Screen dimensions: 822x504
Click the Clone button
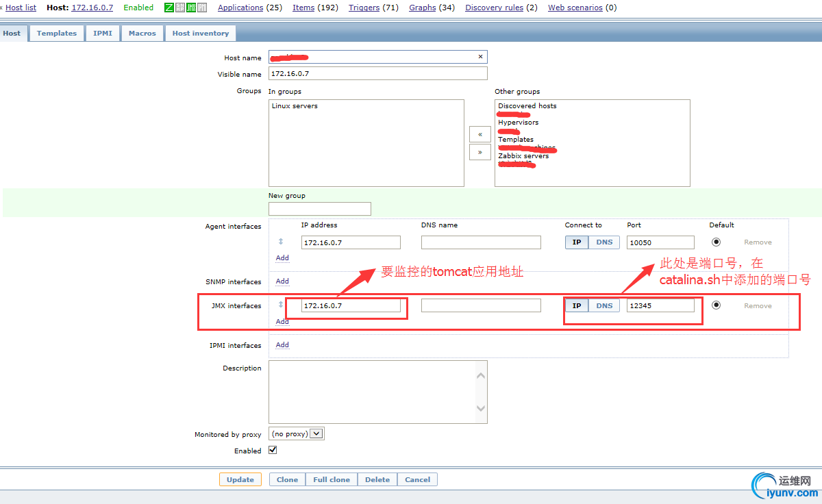(x=287, y=480)
